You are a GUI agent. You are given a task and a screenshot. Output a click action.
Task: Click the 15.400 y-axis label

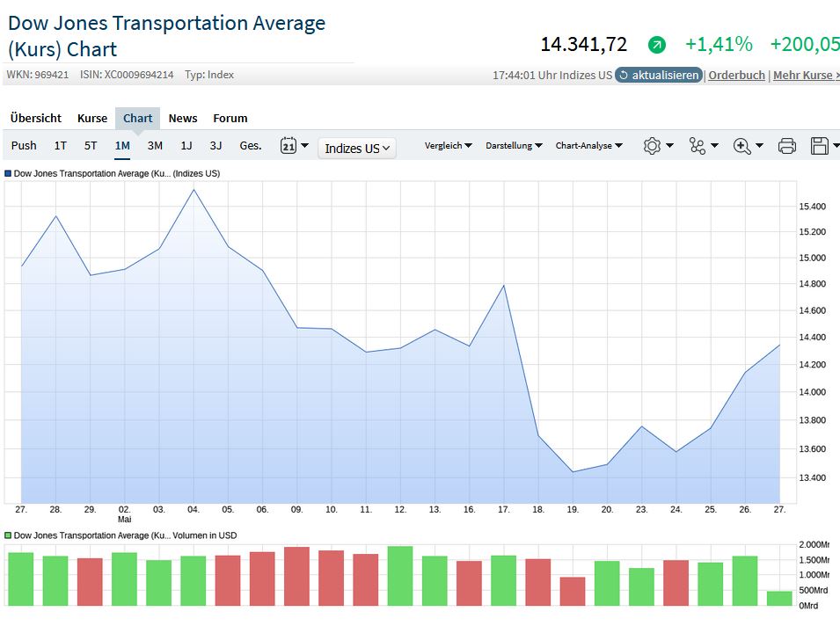tap(813, 207)
